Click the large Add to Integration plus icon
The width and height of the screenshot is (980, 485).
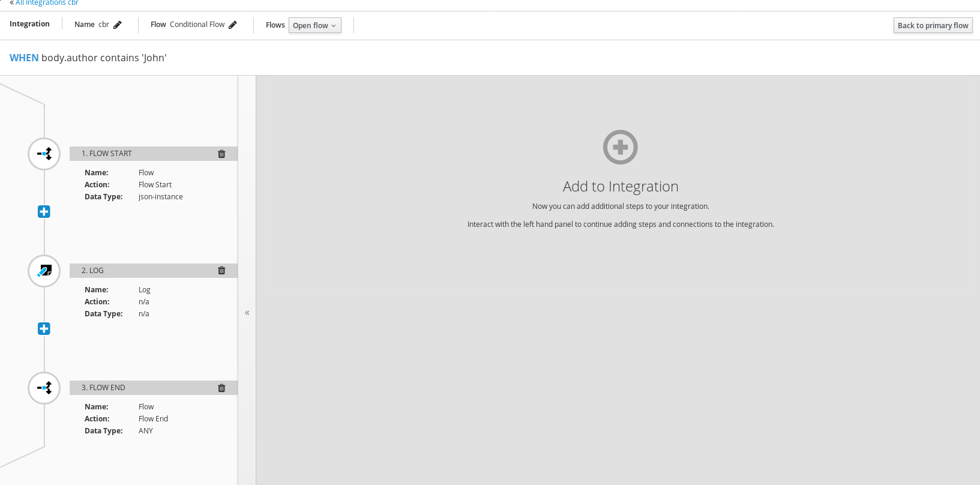click(621, 147)
